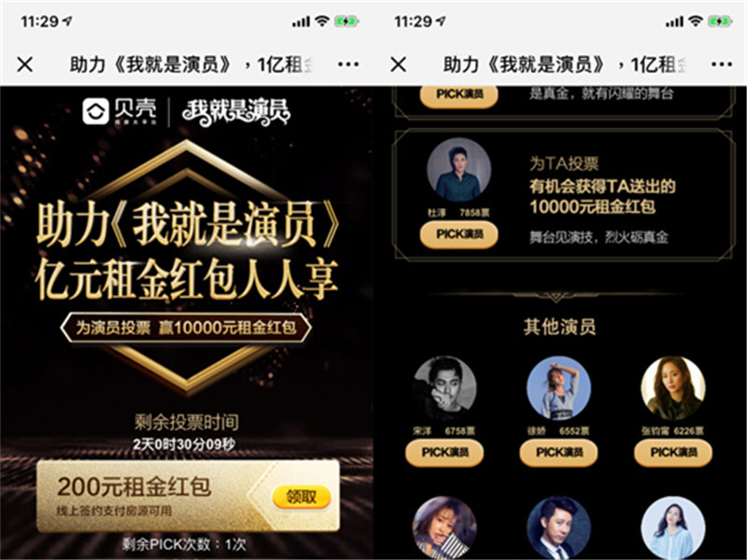Open 徐娇's avatar with blue background

pos(558,388)
